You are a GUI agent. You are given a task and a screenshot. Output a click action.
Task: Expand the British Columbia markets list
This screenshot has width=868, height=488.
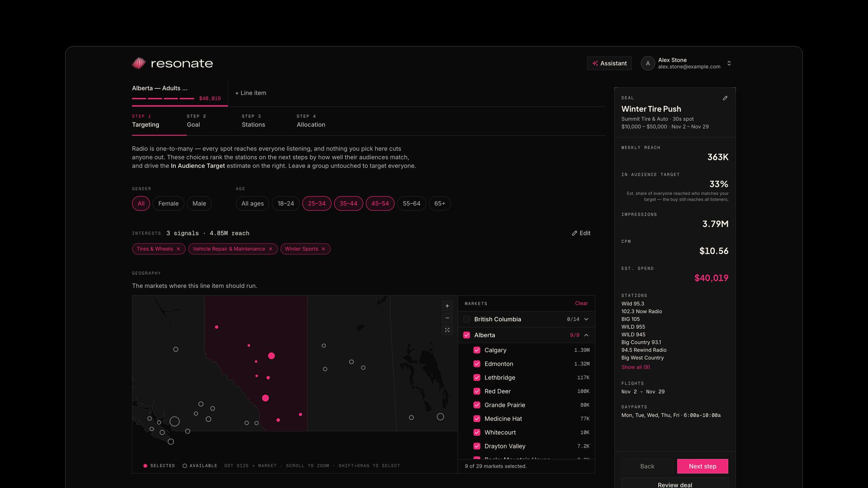(586, 319)
